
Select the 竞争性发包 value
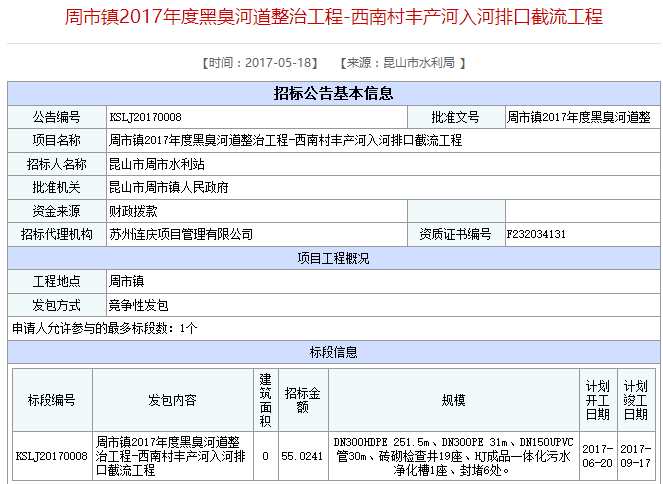(139, 305)
